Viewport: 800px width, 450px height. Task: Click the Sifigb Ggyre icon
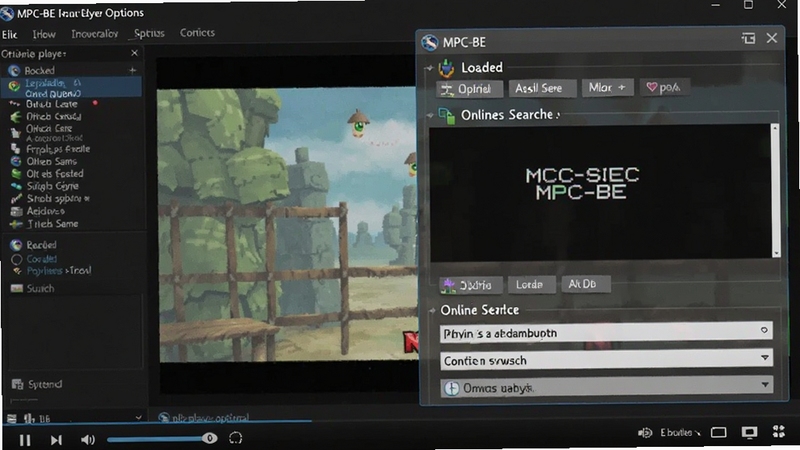tap(16, 186)
